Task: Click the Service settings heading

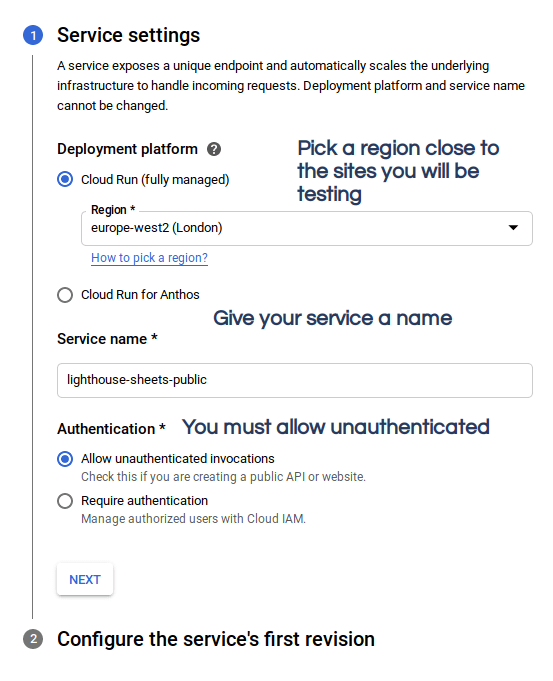Action: (129, 35)
